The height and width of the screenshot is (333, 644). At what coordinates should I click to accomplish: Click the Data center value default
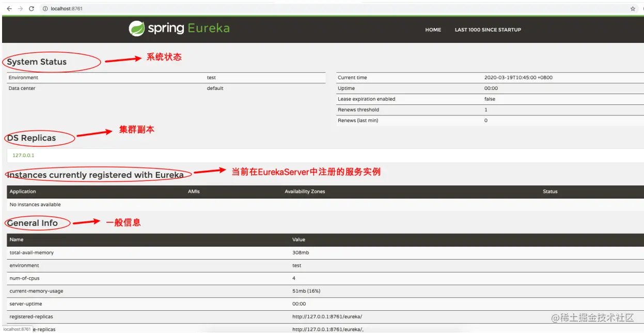215,88
